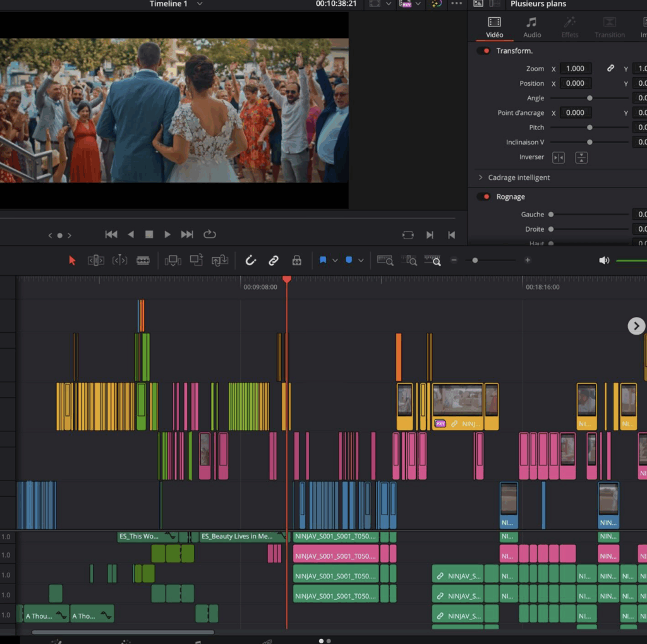This screenshot has height=644, width=647.
Task: Open the blue flag color dropdown
Action: [x=335, y=260]
